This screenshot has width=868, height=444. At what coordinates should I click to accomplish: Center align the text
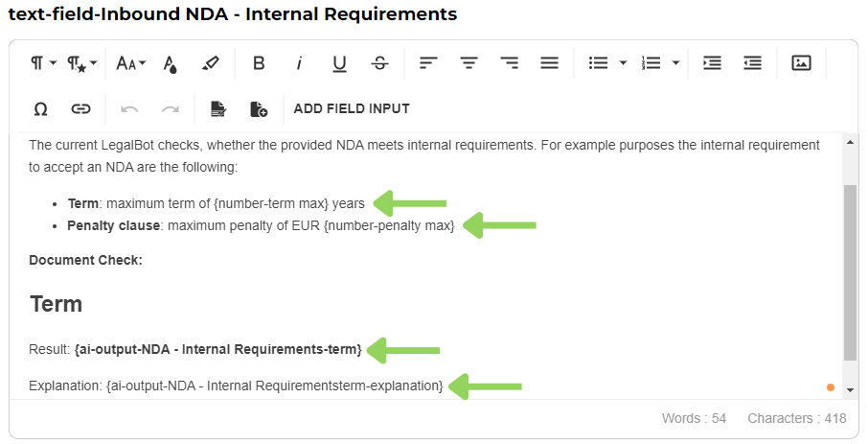point(468,63)
